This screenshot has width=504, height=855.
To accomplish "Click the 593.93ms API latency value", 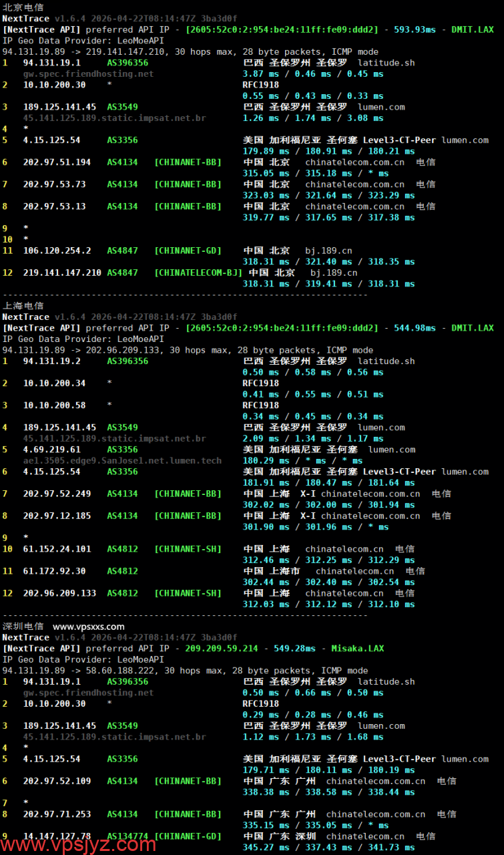I will [x=415, y=29].
